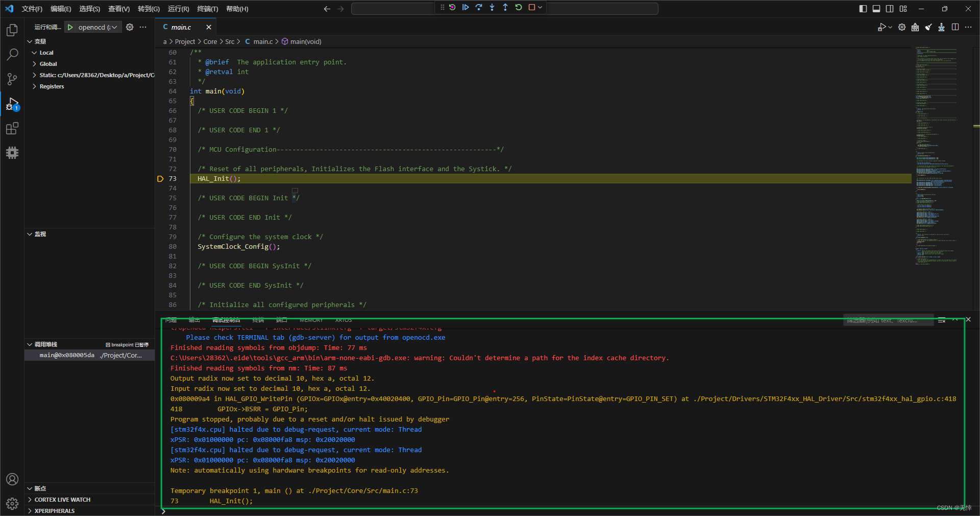Expand the Static variables scope
Image resolution: width=980 pixels, height=516 pixels.
pos(34,75)
